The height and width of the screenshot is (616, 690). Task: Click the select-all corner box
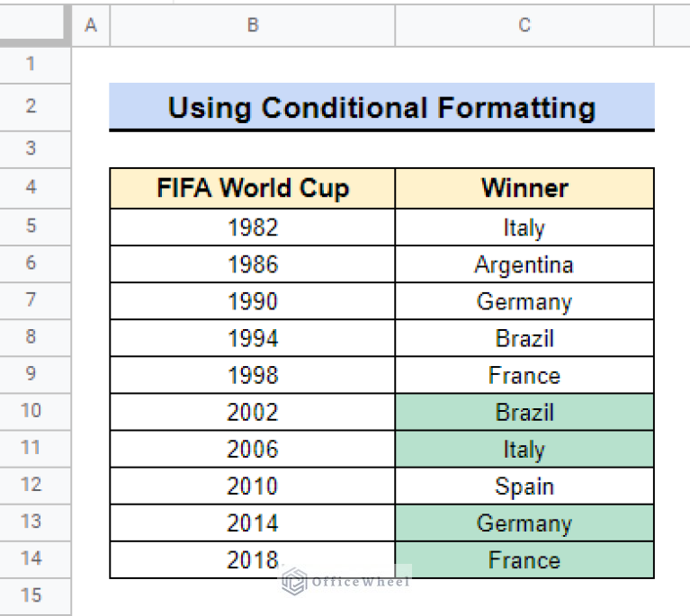34,25
